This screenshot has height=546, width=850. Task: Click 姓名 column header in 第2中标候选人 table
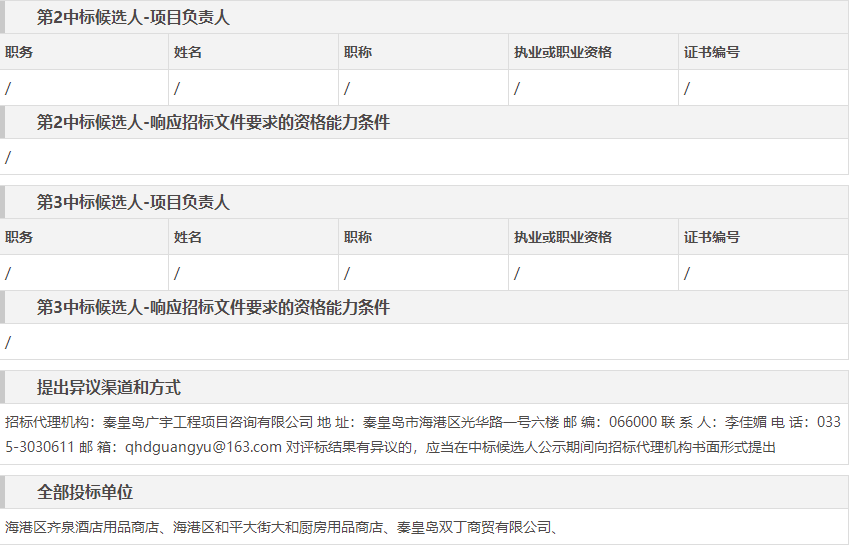pyautogui.click(x=188, y=52)
